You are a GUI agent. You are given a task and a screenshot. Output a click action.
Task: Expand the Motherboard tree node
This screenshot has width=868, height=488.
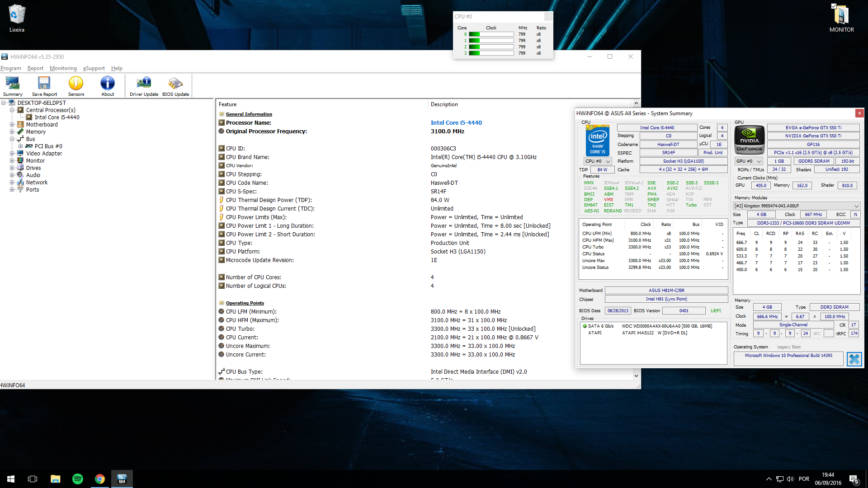(x=12, y=125)
